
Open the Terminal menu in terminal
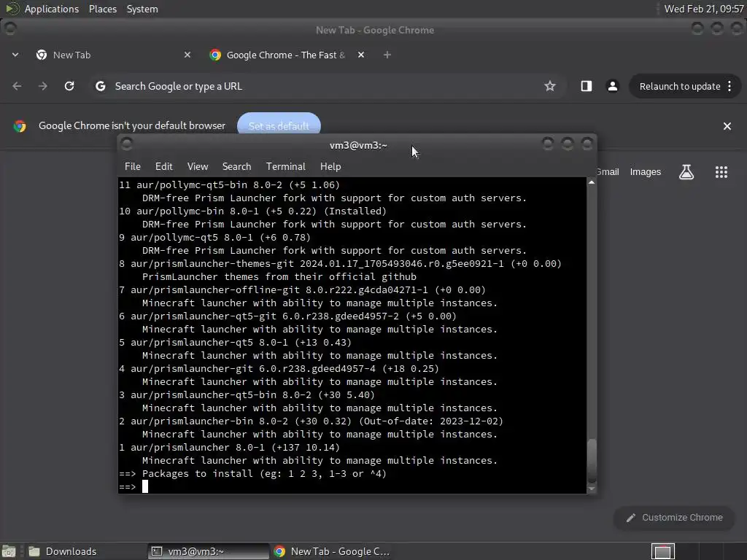pyautogui.click(x=285, y=166)
